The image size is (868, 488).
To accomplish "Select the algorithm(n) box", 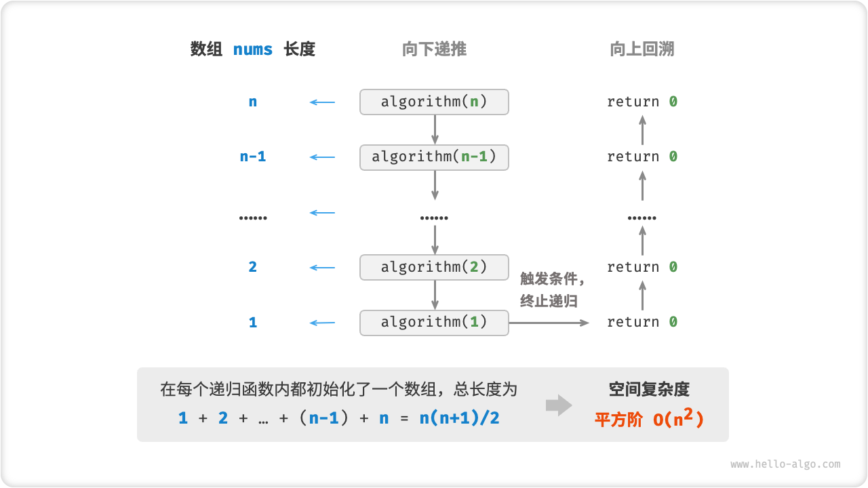I will (x=434, y=102).
